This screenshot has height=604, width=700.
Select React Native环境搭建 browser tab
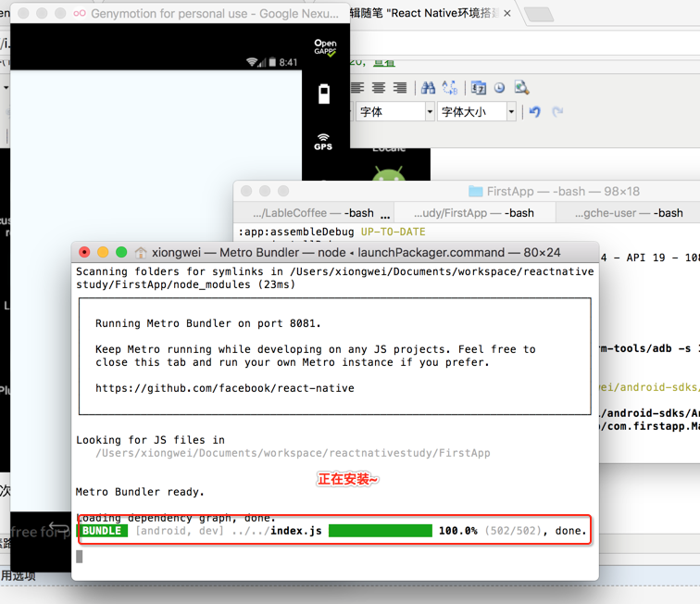tap(424, 13)
